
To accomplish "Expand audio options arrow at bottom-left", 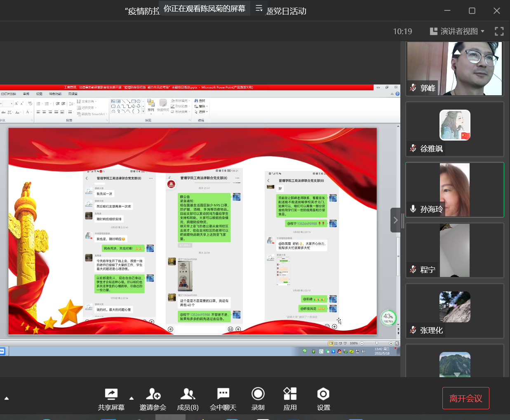I will (x=7, y=398).
